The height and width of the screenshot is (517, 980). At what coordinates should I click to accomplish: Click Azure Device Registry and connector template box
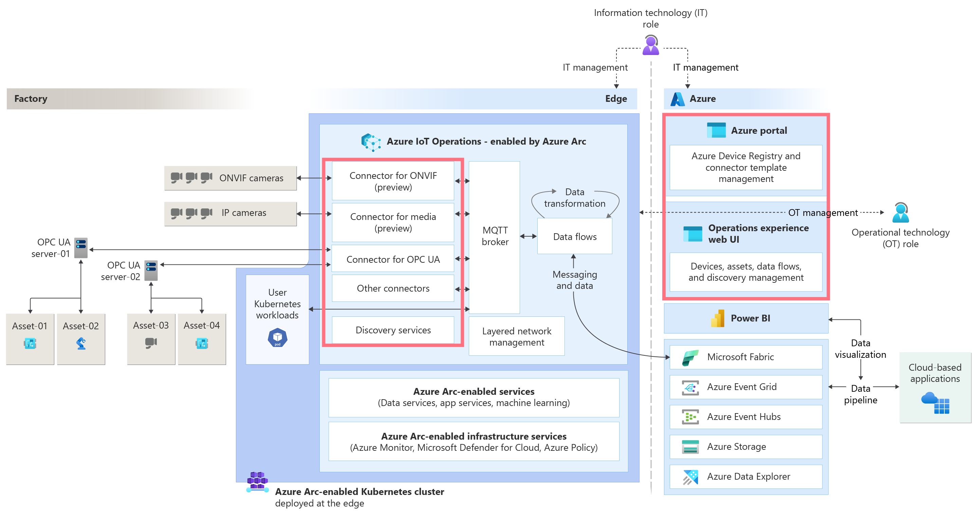pos(746,167)
